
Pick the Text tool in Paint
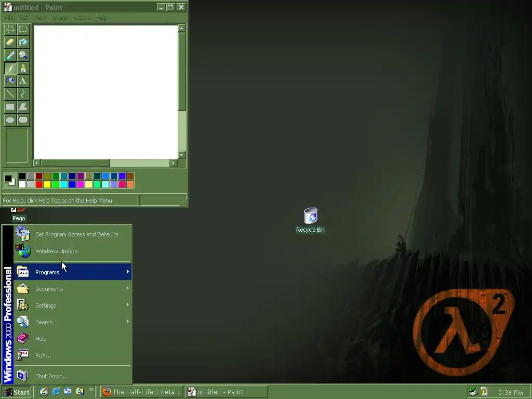coord(23,81)
